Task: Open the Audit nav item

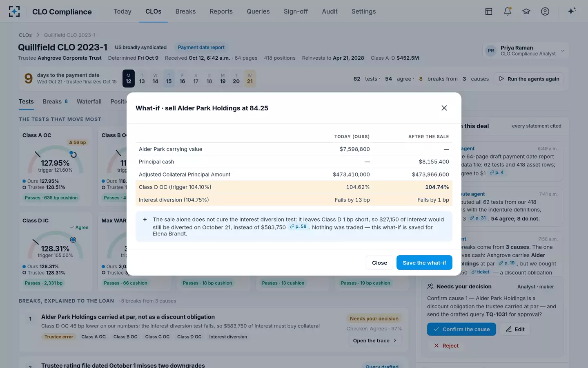Action: (x=330, y=11)
